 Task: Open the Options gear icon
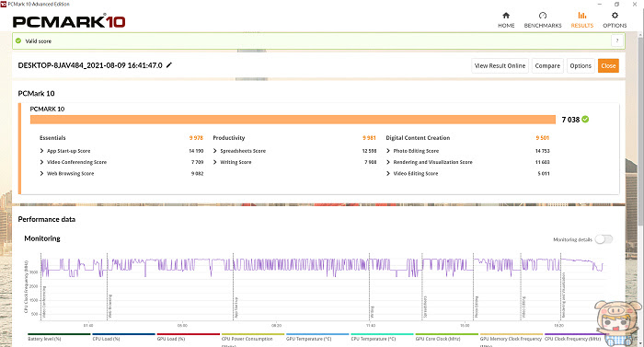click(615, 16)
